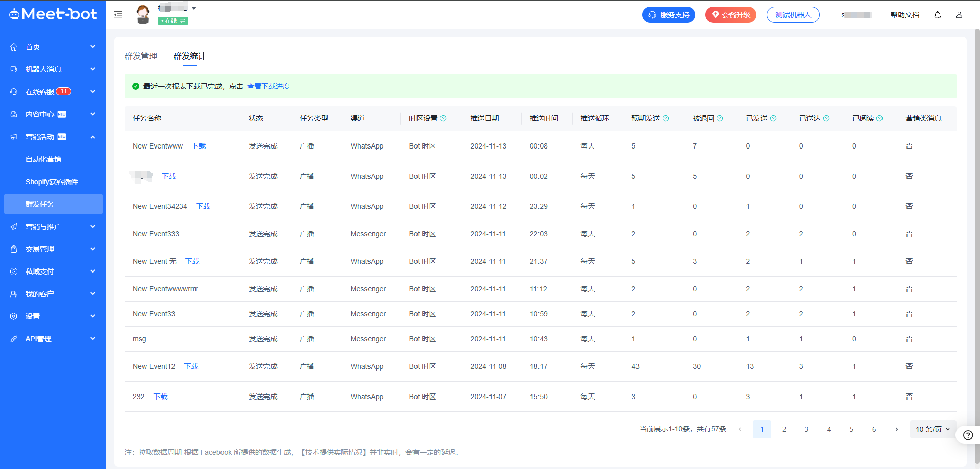Open the 10 条/页 page size dropdown
The height and width of the screenshot is (469, 980).
(932, 429)
